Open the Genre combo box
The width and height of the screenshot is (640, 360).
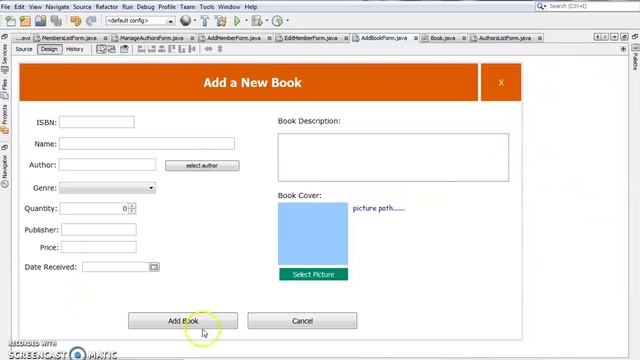pyautogui.click(x=107, y=188)
